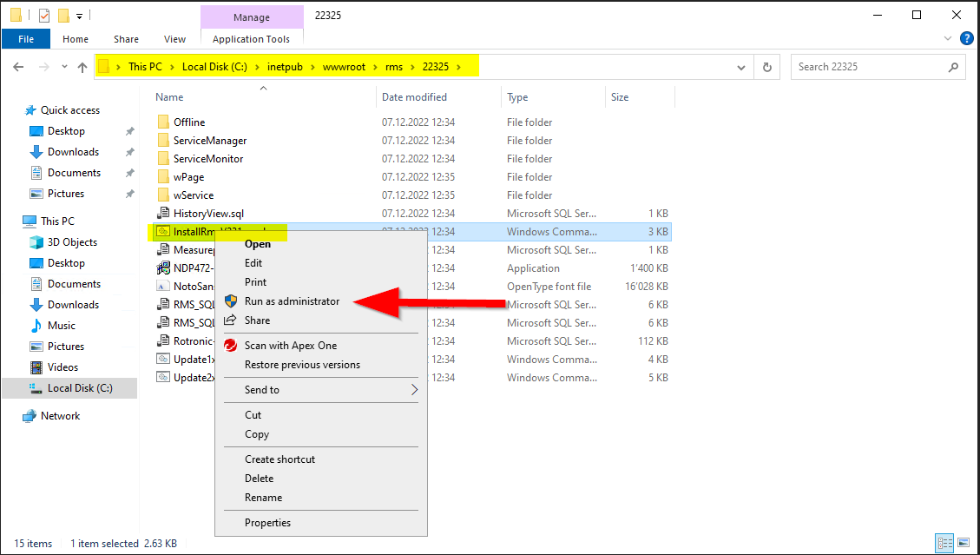This screenshot has width=980, height=555.
Task: Select the ServiceManager folder
Action: (210, 140)
